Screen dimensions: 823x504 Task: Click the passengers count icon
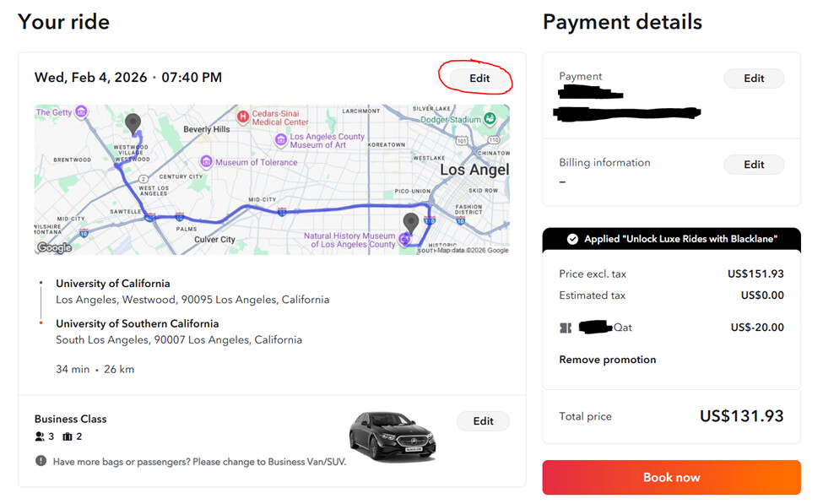point(40,436)
